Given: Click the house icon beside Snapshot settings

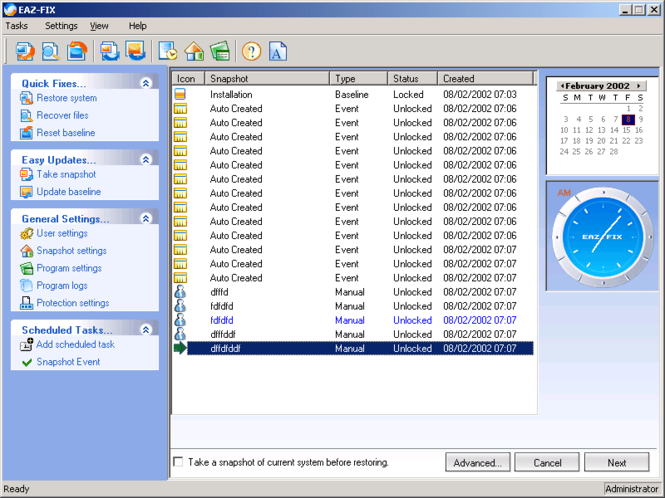Looking at the screenshot, I should pyautogui.click(x=26, y=251).
